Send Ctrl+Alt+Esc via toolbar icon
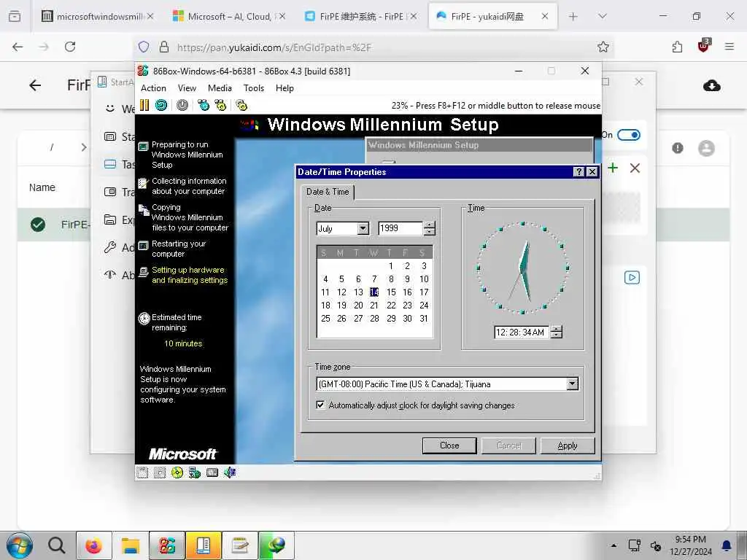 click(x=220, y=105)
